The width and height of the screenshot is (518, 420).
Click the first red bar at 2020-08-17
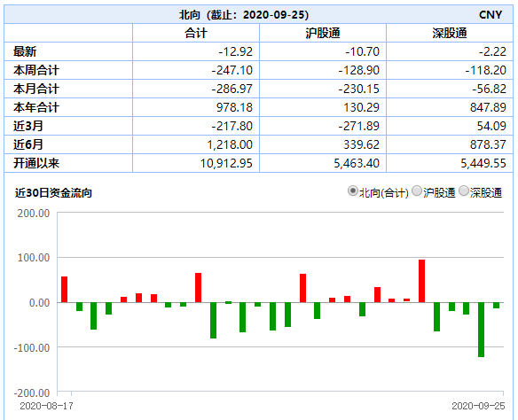coord(65,290)
